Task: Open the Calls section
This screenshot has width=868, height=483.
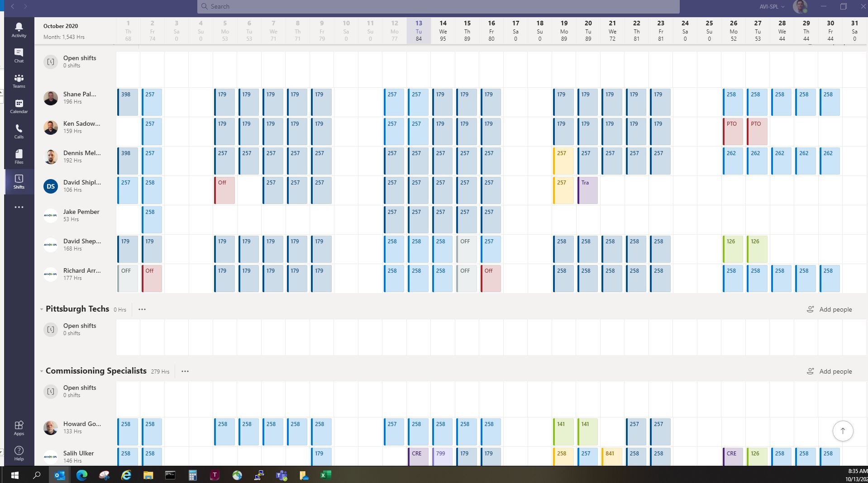Action: [19, 131]
